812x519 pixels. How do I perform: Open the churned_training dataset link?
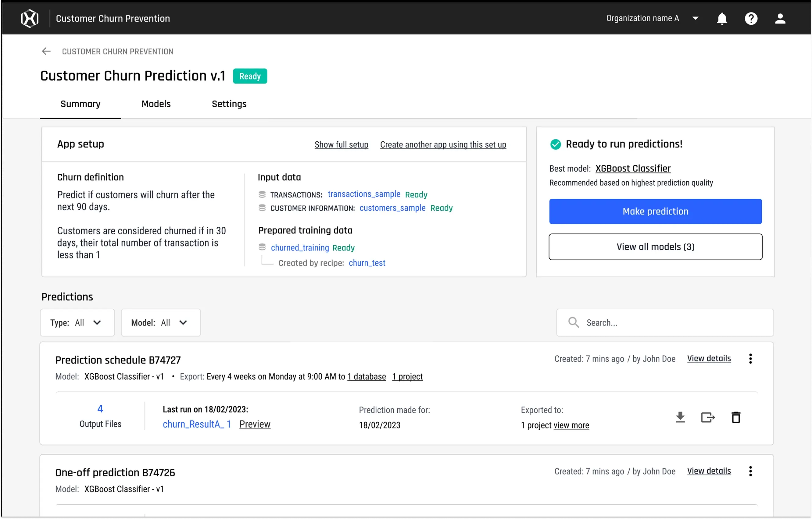(x=300, y=248)
